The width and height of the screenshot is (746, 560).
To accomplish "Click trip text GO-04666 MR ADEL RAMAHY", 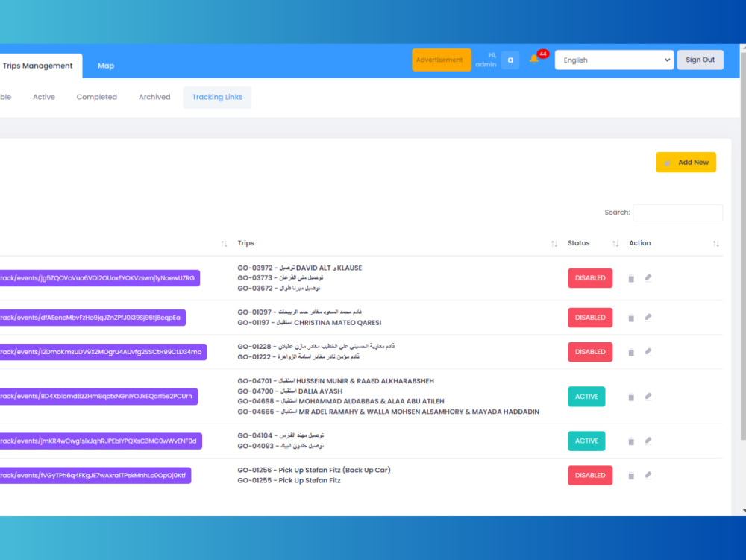I will click(x=388, y=412).
